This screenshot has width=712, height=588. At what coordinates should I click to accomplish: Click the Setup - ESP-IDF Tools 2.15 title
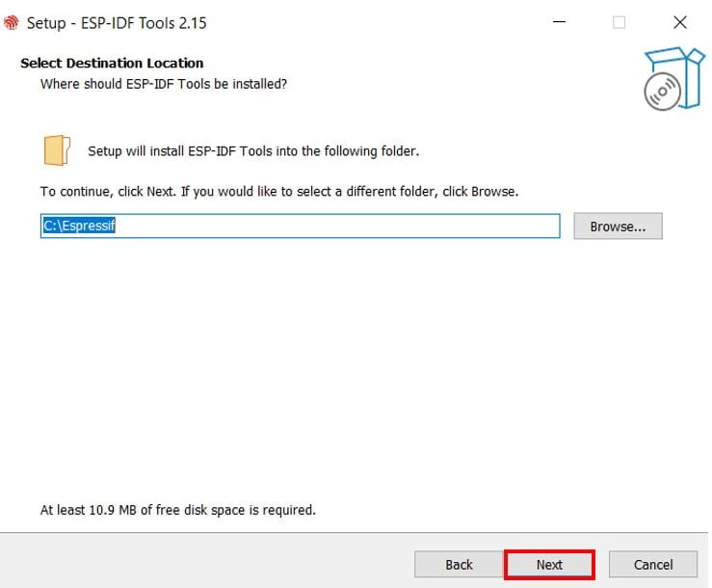tap(117, 23)
